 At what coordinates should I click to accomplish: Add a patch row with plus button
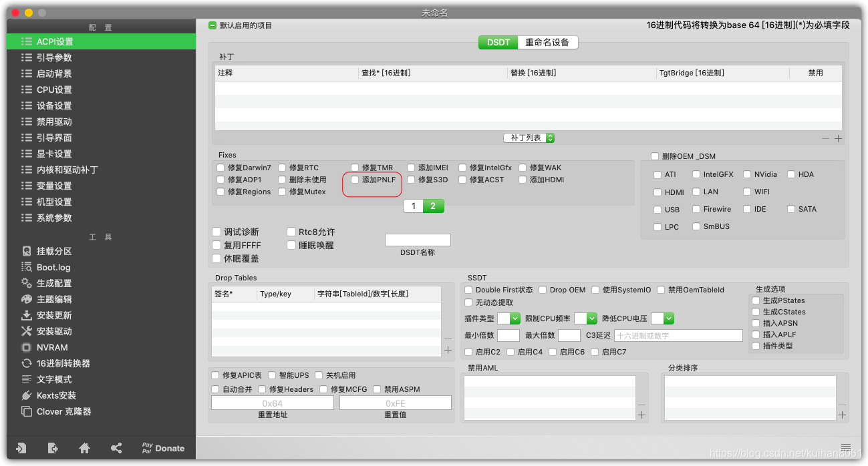pyautogui.click(x=838, y=138)
